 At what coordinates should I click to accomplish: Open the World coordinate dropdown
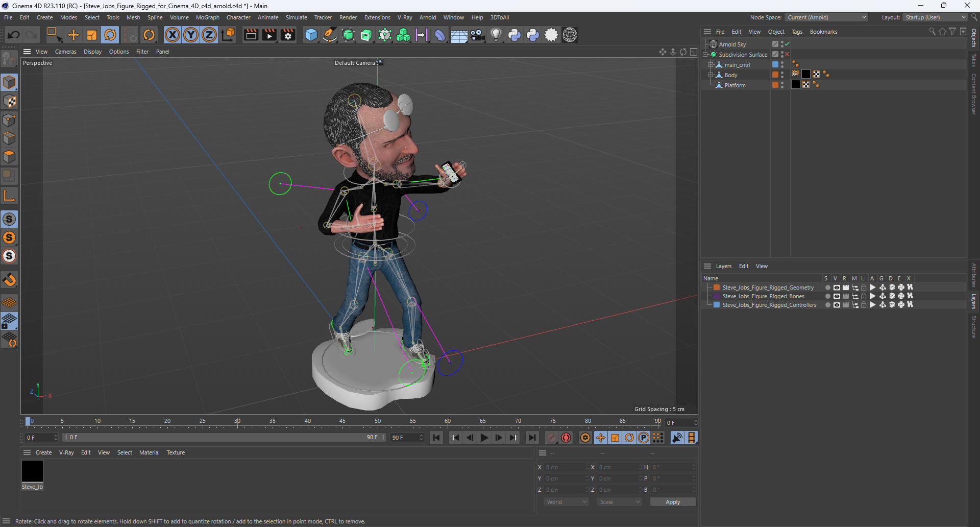567,502
